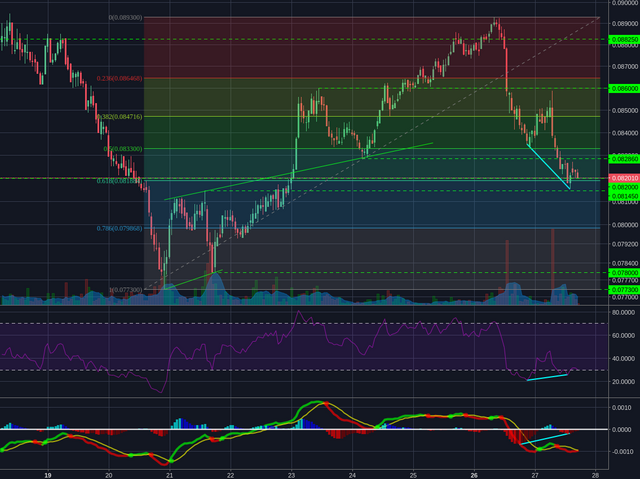Viewport: 640px width, 479px height.
Task: Select date 24 on the time axis
Action: (x=352, y=475)
